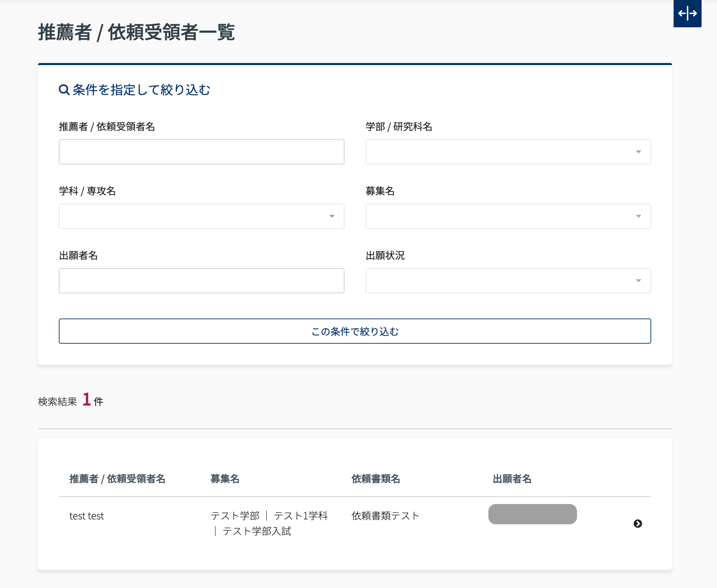Click the width expand arrows icon
717x588 pixels.
pos(687,13)
